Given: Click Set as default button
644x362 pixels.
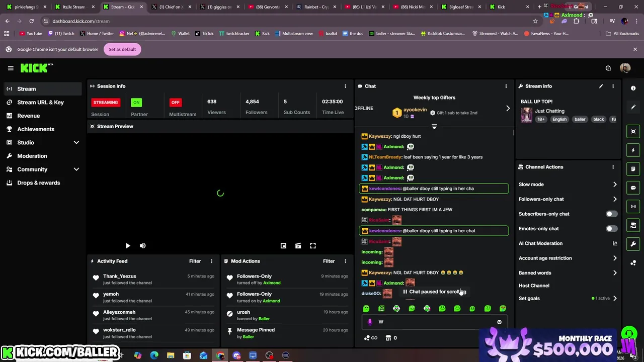Looking at the screenshot, I should (x=122, y=49).
